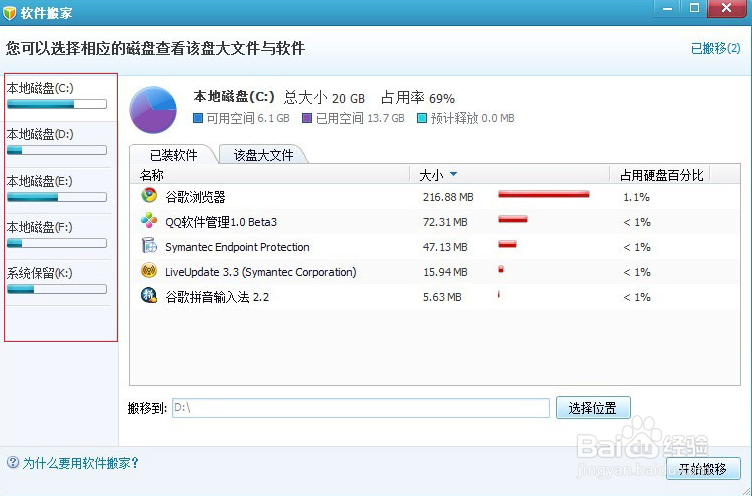The height and width of the screenshot is (496, 752).
Task: Close the 软件搬家 window
Action: coord(727,8)
